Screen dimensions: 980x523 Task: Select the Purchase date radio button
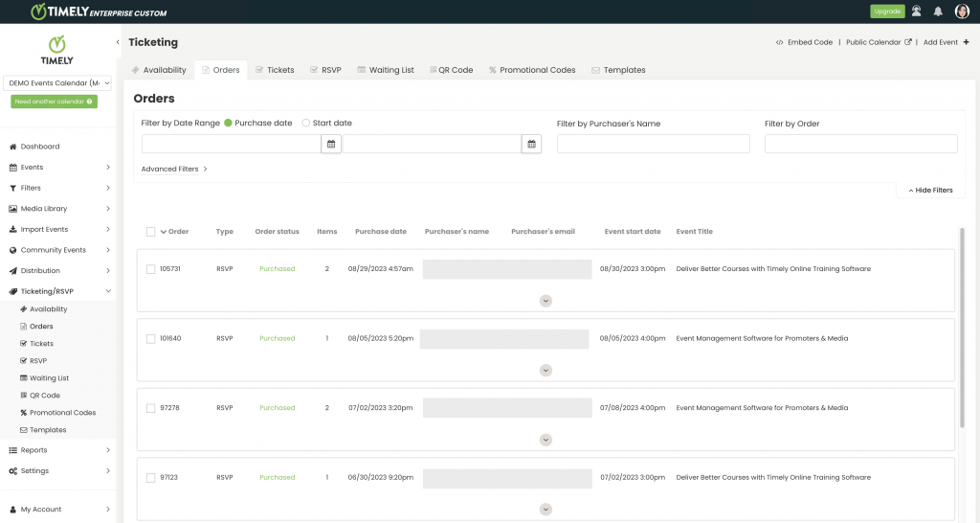[228, 123]
